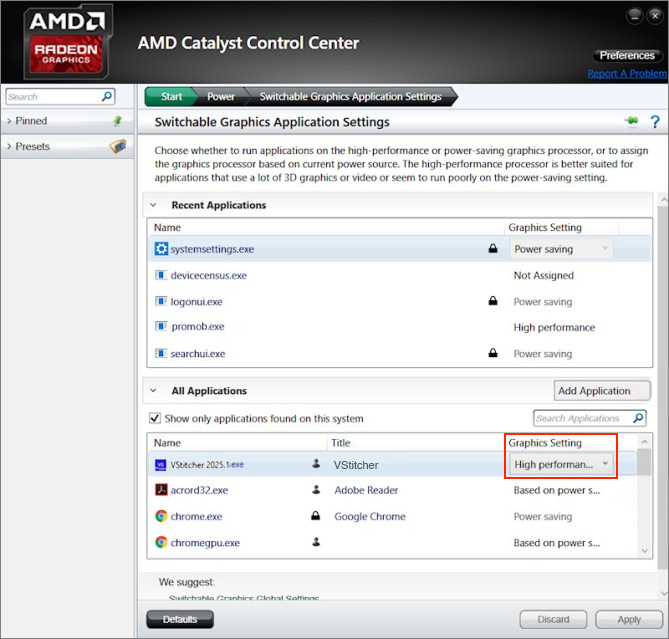Screen dimensions: 669x639
Task: Click Based on power setting for acrord32.exe
Action: point(557,490)
